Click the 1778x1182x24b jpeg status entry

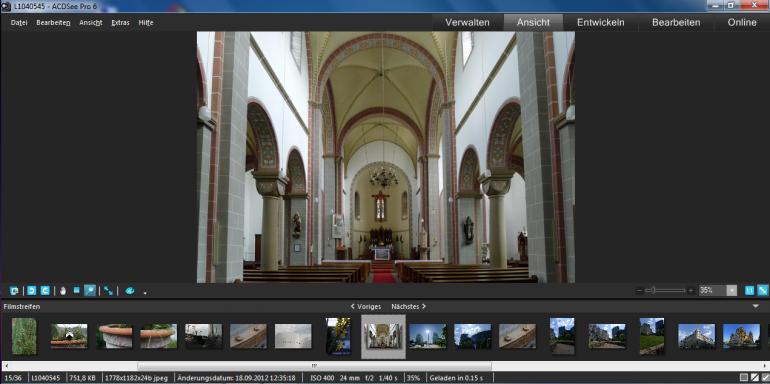click(x=138, y=378)
